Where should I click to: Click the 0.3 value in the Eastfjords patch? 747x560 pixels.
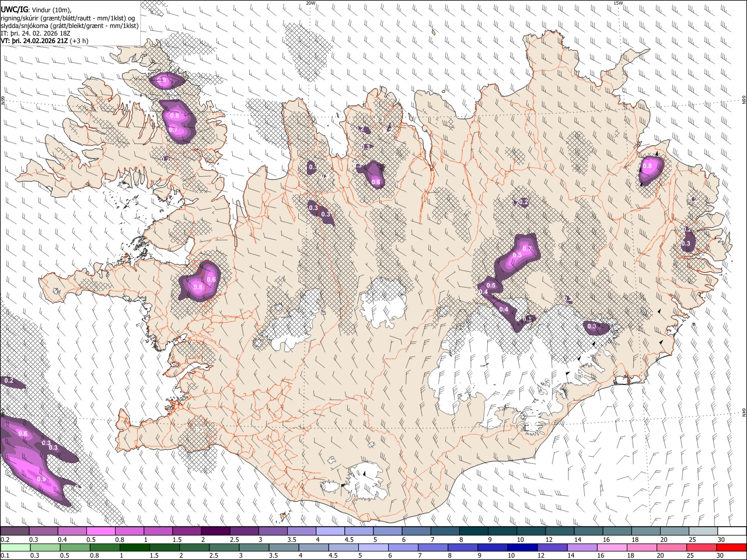click(x=686, y=244)
